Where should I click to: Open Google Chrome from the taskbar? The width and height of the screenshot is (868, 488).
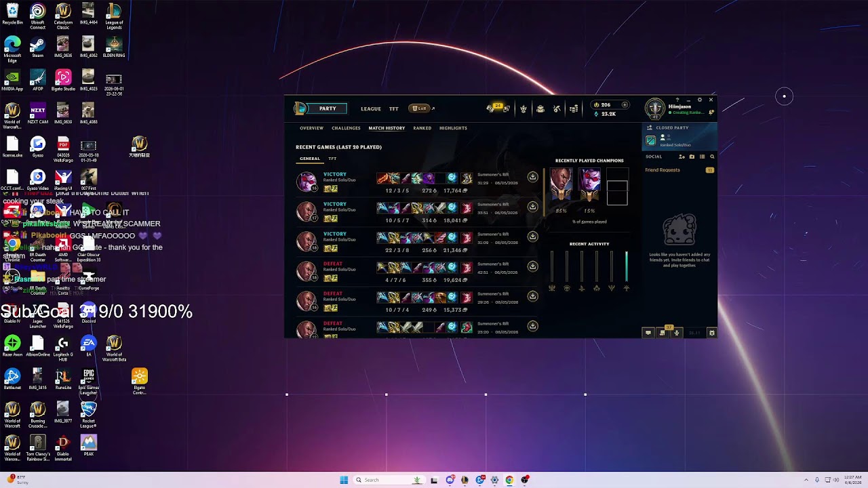[x=509, y=480]
